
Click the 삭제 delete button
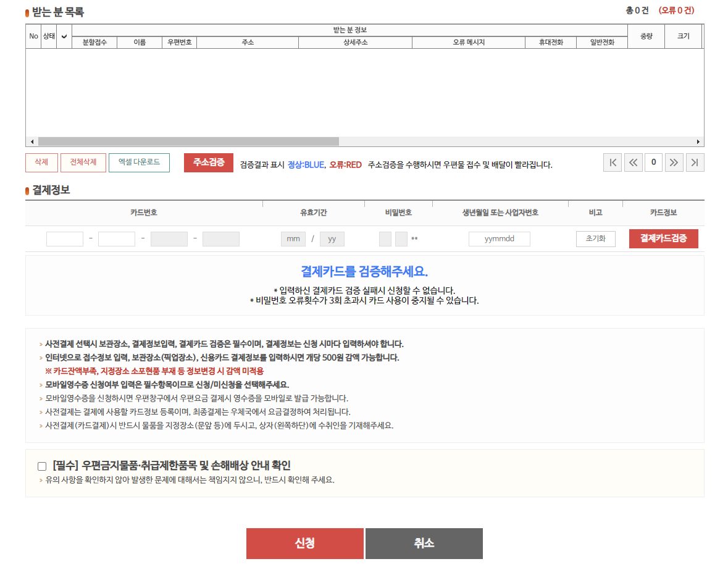(x=41, y=162)
